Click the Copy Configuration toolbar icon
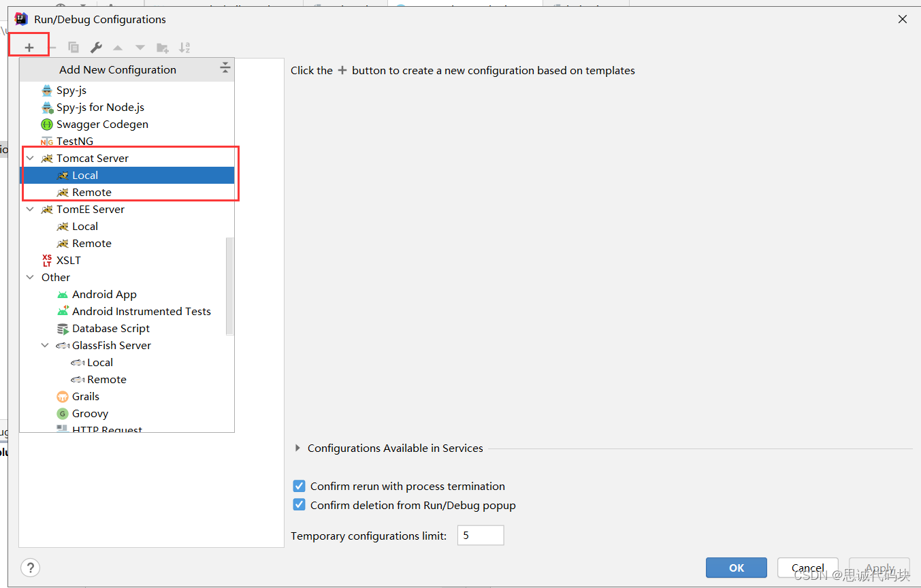This screenshot has height=588, width=921. point(74,48)
